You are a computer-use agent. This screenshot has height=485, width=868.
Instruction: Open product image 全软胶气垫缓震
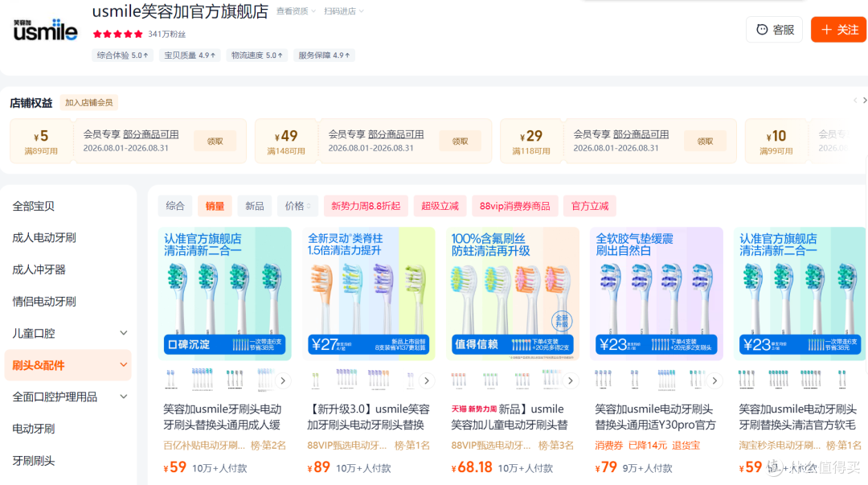pyautogui.click(x=657, y=294)
